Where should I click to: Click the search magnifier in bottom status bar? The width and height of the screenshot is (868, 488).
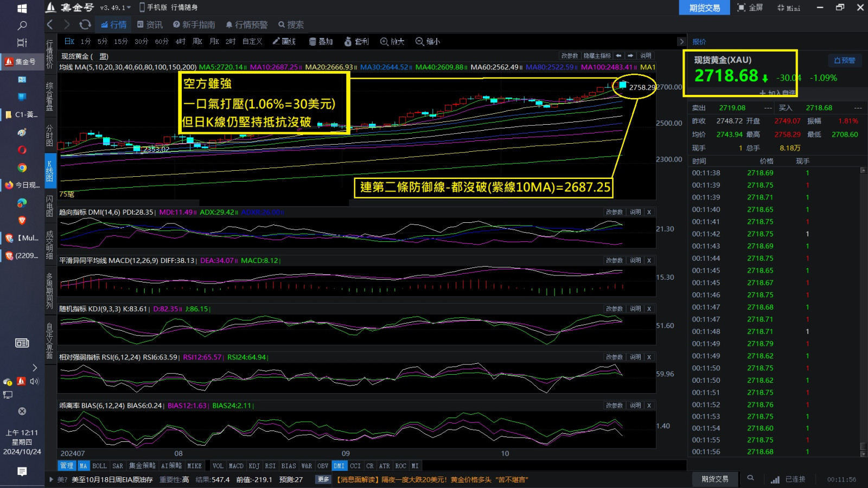[x=750, y=479]
